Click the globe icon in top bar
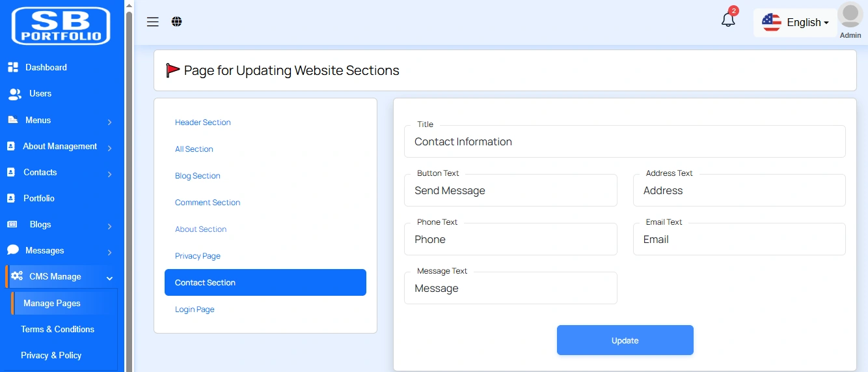Screen dimensions: 868x372 coord(177,22)
